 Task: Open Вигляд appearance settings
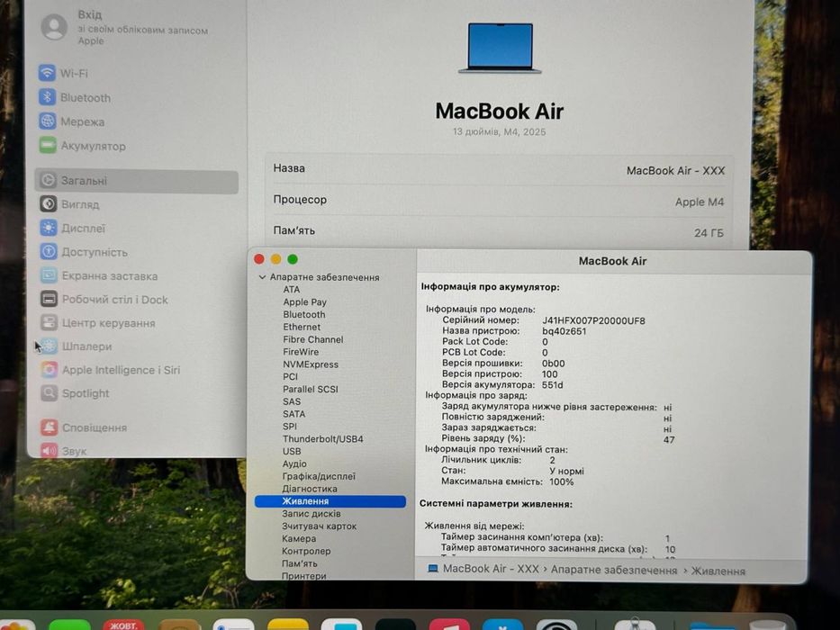[69, 204]
